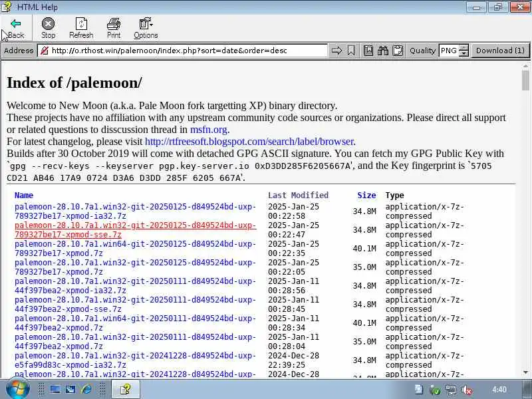532x399 pixels.
Task: Open 20250111 44f397bea2 xpmod-ia32.7z link
Action: click(x=135, y=286)
